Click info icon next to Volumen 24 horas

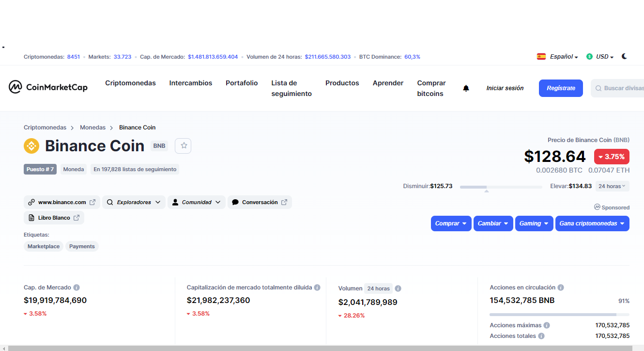tap(398, 288)
